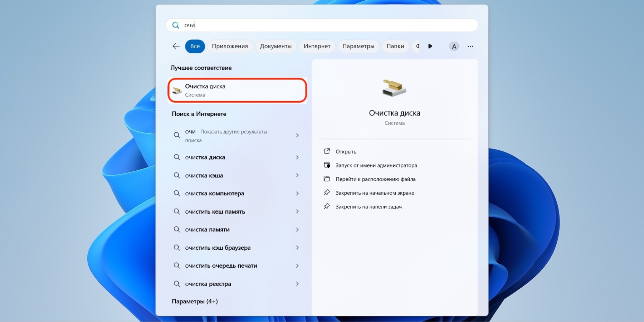This screenshot has height=322, width=644.
Task: Click the folder icon for 'Перейти к расположению файла'
Action: (x=327, y=179)
